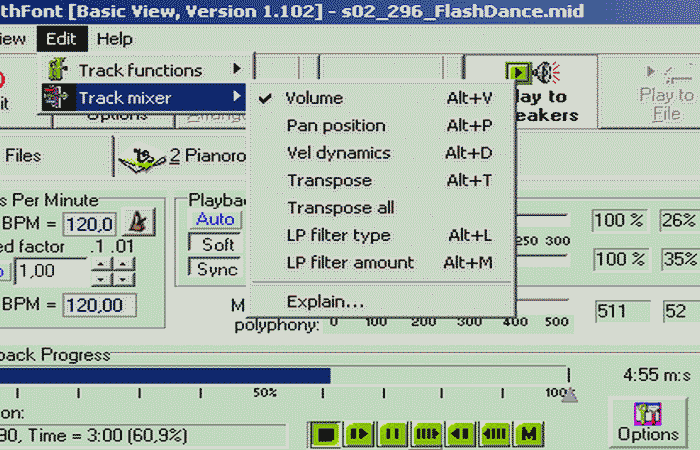
Task: Choose Pan position from the submenu
Action: click(x=335, y=125)
